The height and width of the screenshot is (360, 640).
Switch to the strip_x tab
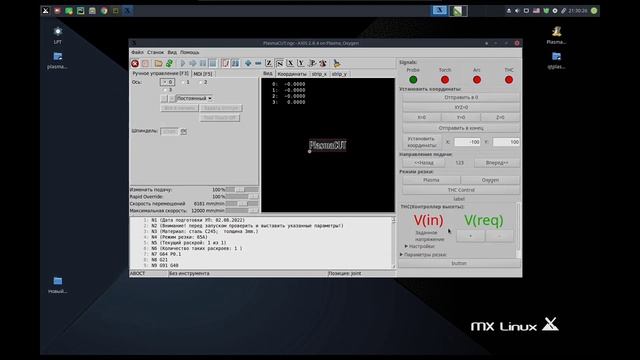[319, 74]
